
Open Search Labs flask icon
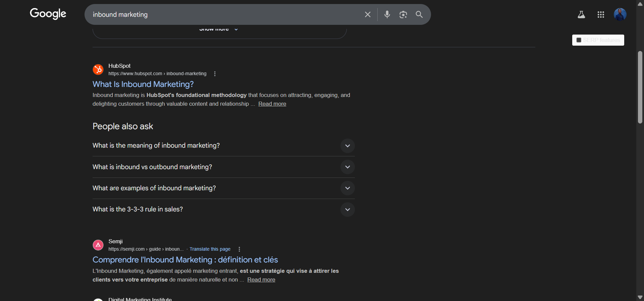[x=581, y=14]
